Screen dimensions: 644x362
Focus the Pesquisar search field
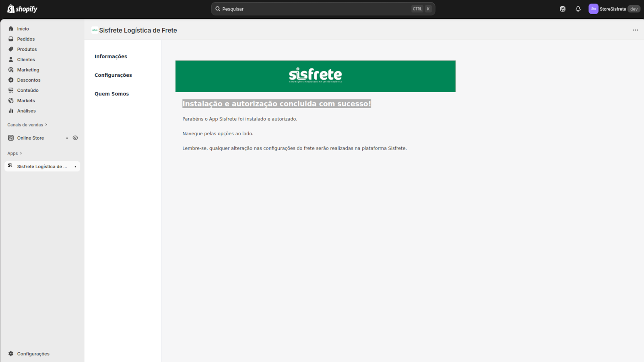(x=323, y=9)
